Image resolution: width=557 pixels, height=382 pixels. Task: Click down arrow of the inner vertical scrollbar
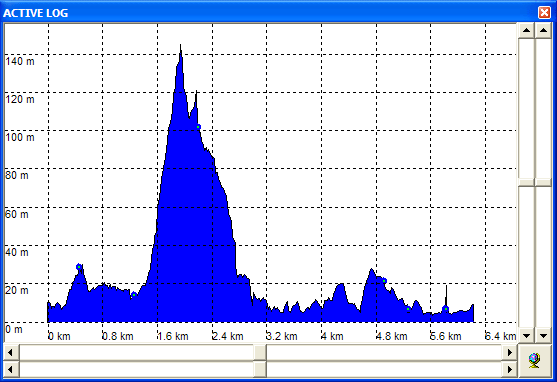coord(526,335)
